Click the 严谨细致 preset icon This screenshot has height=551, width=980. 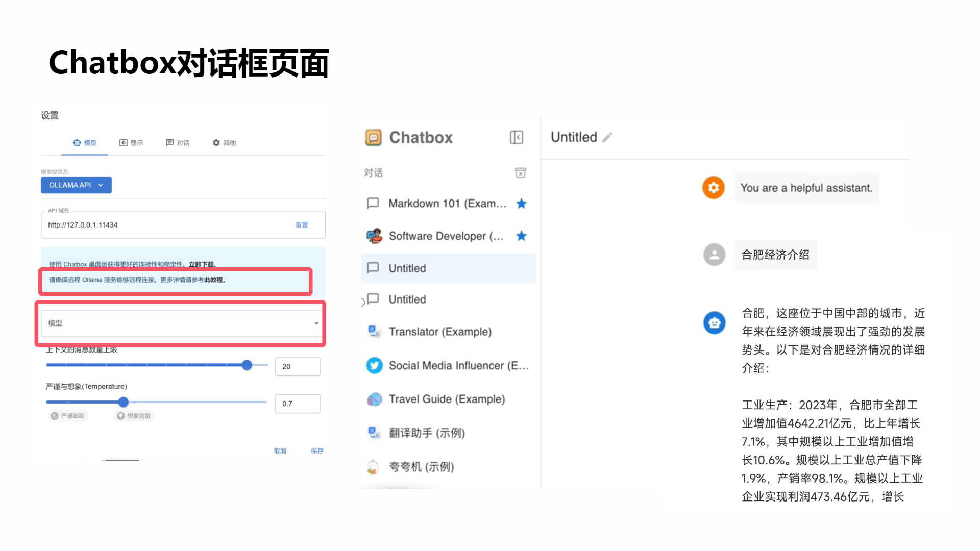coord(55,416)
